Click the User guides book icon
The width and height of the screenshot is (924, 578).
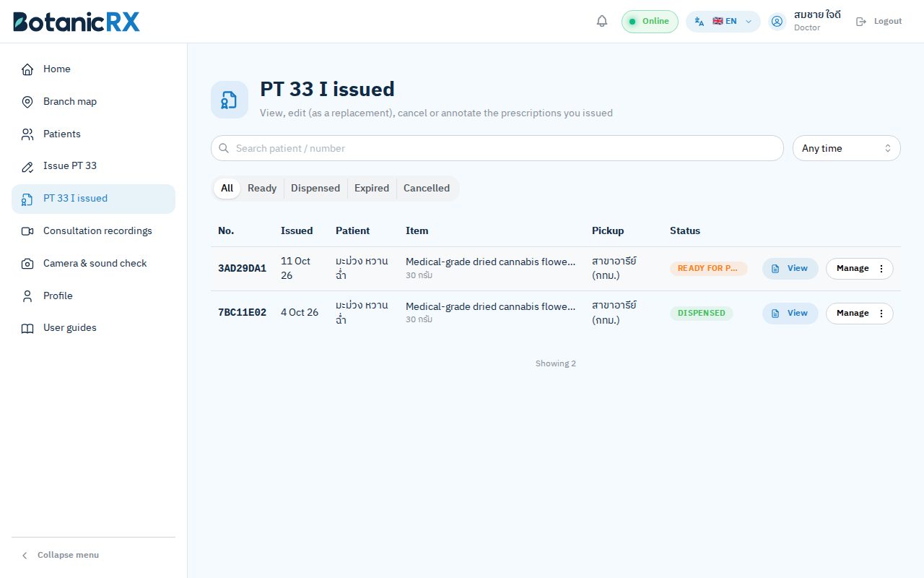pos(27,329)
